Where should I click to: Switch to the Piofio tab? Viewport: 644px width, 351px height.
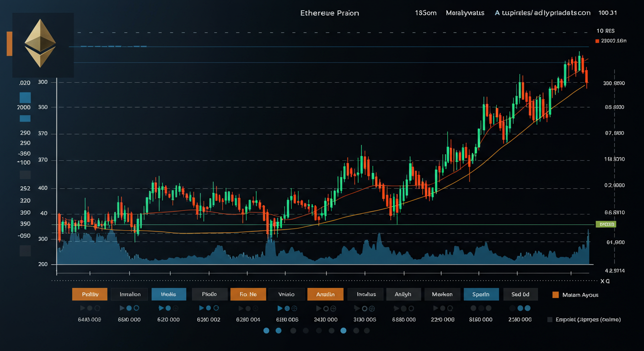point(209,294)
